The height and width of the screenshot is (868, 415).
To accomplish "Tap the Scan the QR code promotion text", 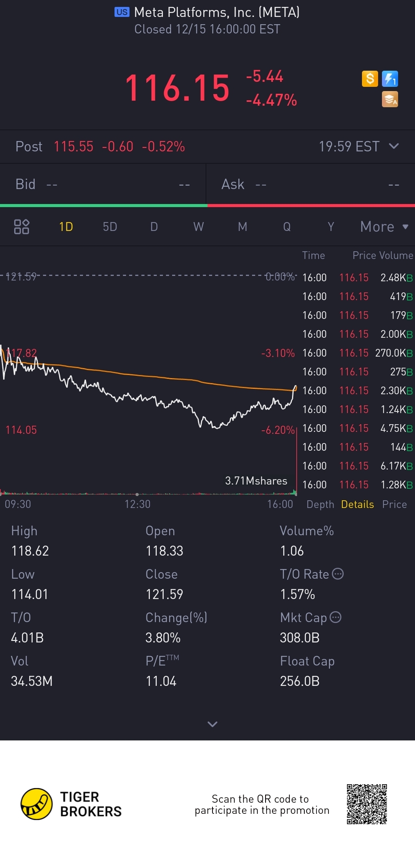I will tap(262, 804).
